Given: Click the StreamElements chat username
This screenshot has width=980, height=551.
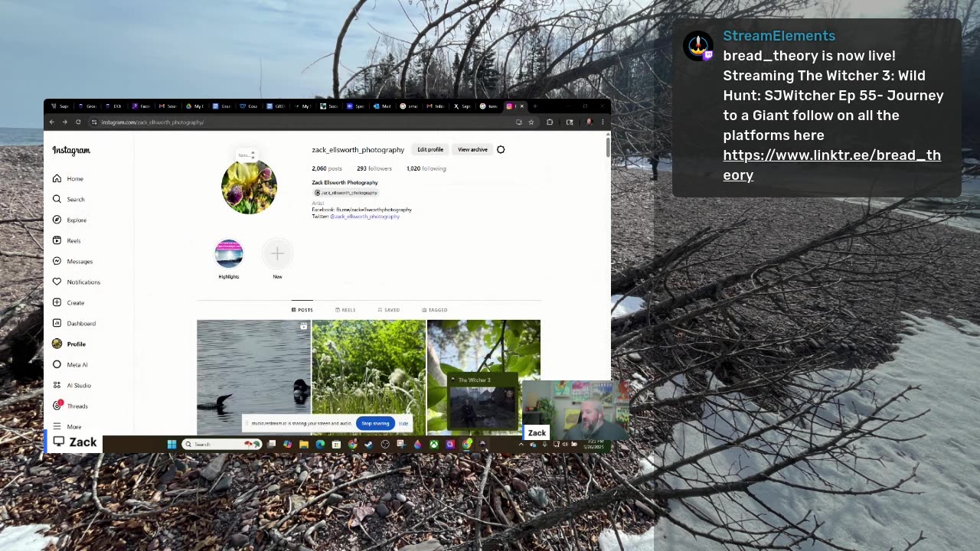Looking at the screenshot, I should (x=779, y=36).
